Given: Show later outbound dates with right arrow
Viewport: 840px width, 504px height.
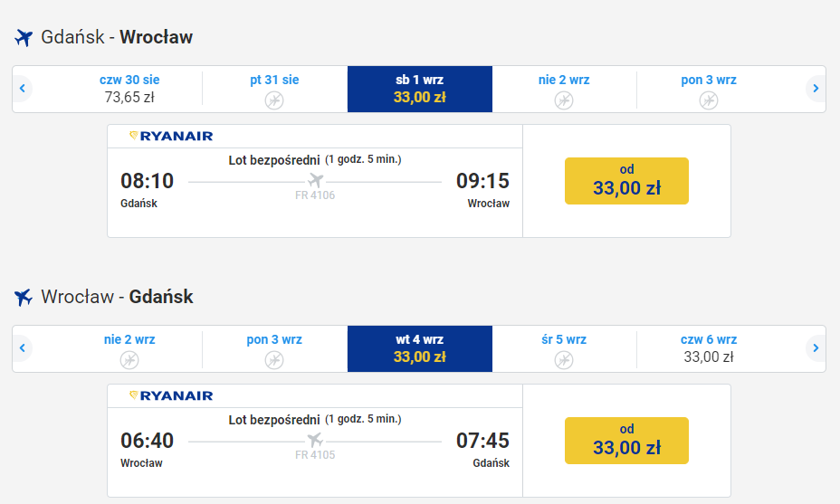Looking at the screenshot, I should (x=816, y=89).
